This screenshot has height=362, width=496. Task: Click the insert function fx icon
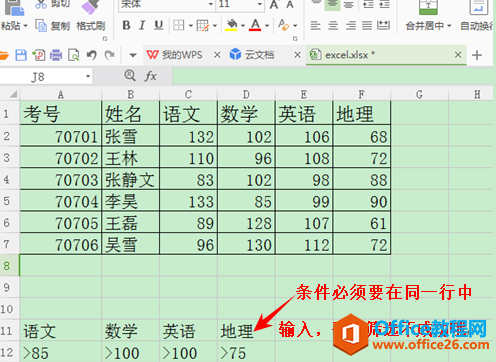click(150, 76)
